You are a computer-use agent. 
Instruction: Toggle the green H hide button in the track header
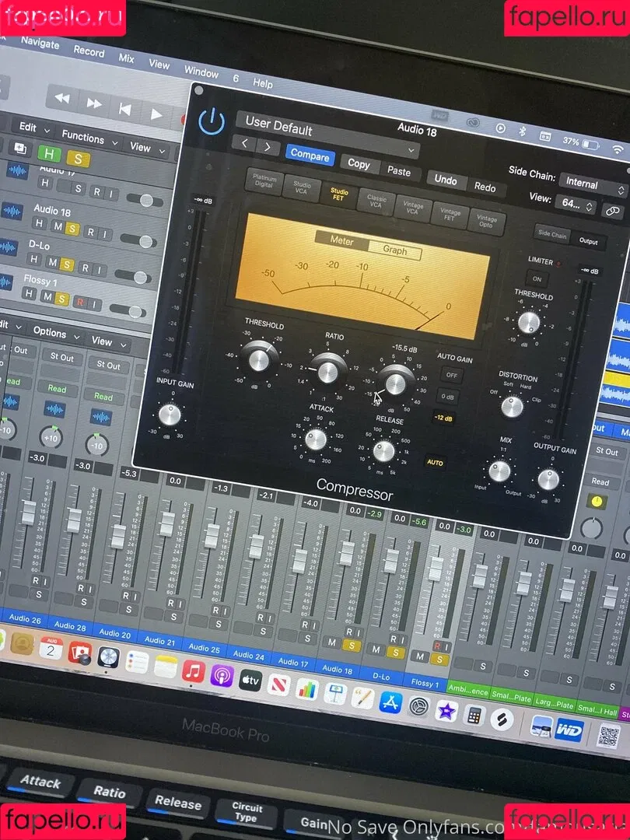pyautogui.click(x=49, y=154)
